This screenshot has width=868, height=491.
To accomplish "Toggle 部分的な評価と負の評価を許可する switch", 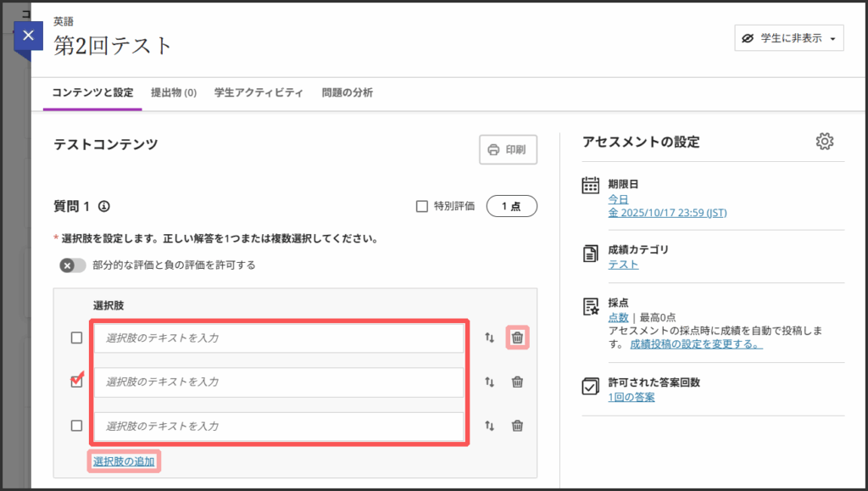I will [73, 265].
